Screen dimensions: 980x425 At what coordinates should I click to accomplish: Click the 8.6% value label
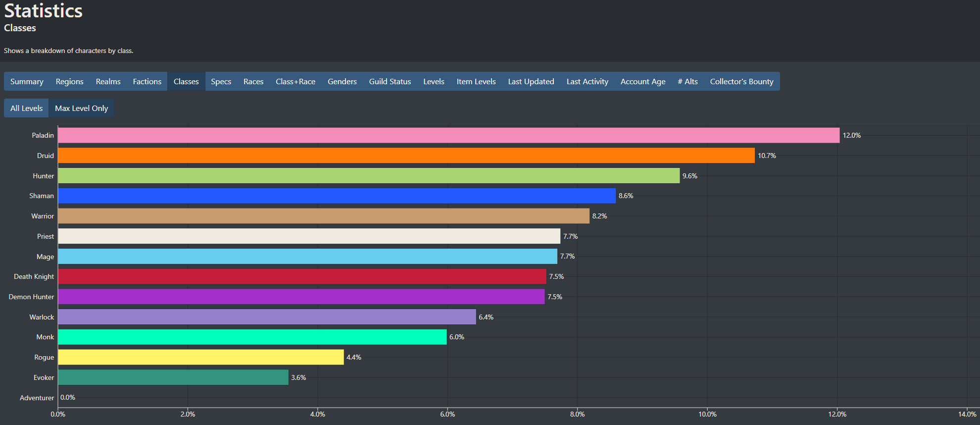(x=626, y=196)
